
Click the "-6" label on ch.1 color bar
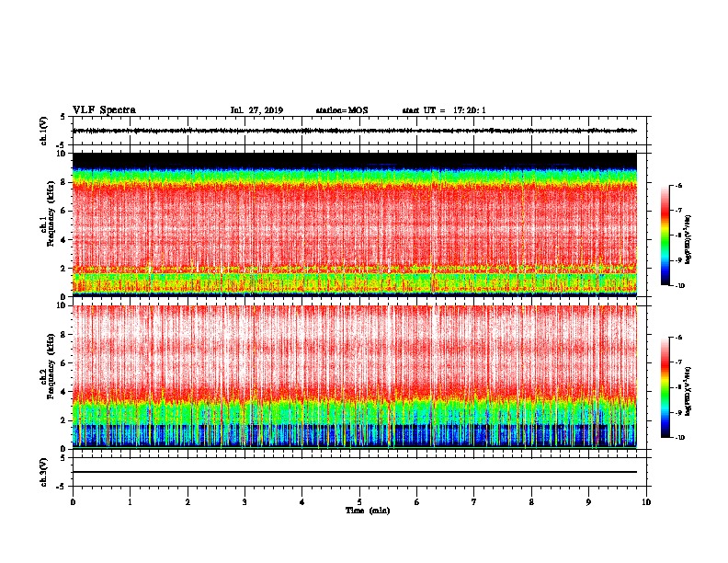678,185
